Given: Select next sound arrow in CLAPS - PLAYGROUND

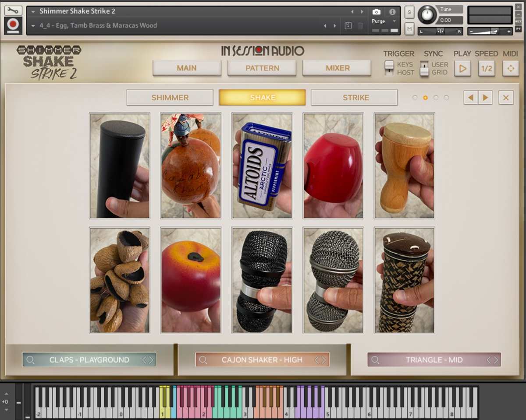Looking at the screenshot, I should coord(151,360).
